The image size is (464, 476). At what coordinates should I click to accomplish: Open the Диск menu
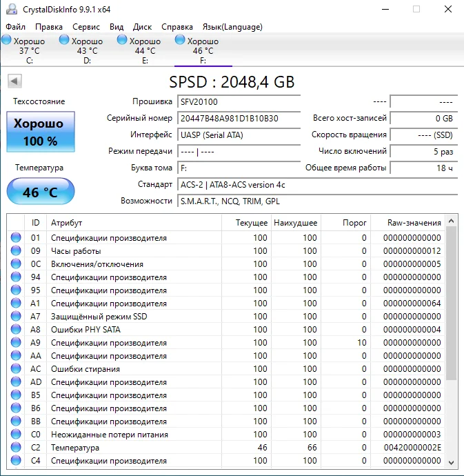pos(142,27)
